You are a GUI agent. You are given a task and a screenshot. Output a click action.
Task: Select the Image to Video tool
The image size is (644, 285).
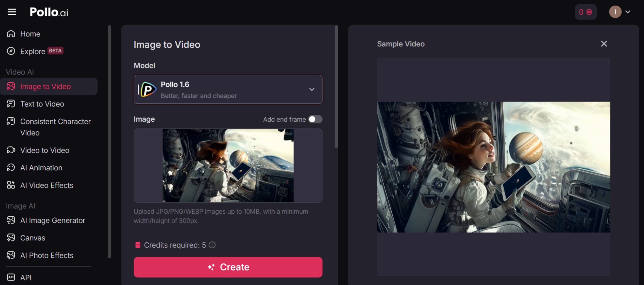coord(45,86)
